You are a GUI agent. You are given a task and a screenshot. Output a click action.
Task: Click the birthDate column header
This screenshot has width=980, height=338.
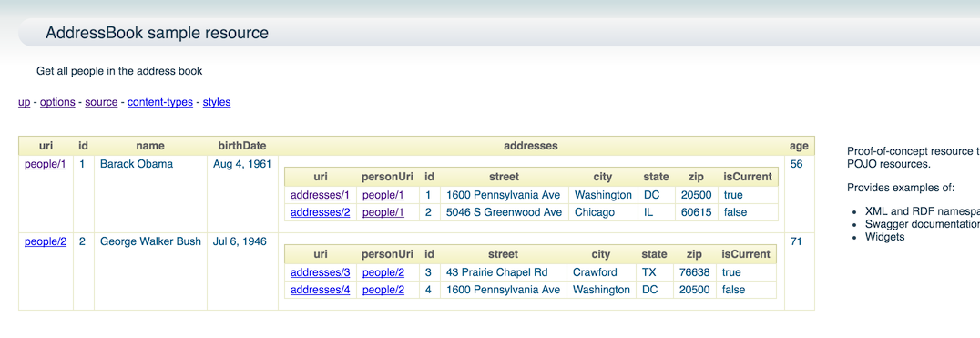pyautogui.click(x=242, y=146)
